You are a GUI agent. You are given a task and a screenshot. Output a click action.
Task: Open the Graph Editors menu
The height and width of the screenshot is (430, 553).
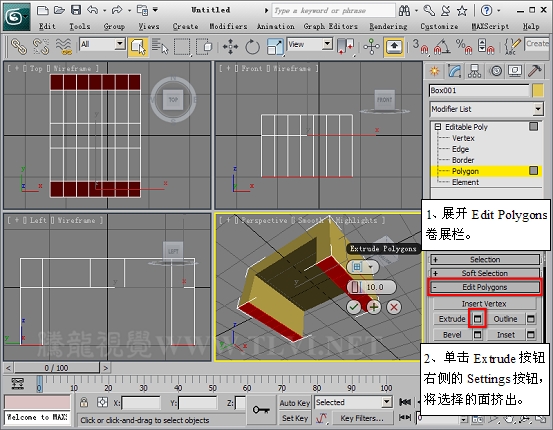330,26
